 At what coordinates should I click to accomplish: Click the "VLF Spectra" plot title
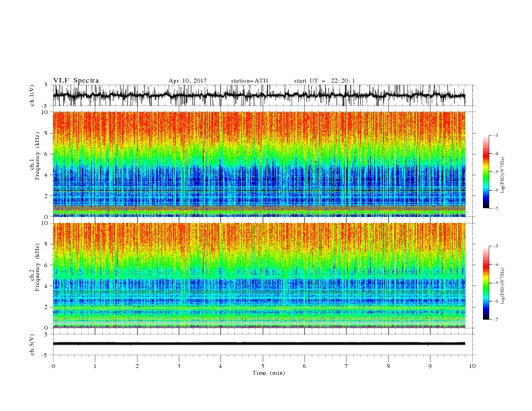click(76, 81)
